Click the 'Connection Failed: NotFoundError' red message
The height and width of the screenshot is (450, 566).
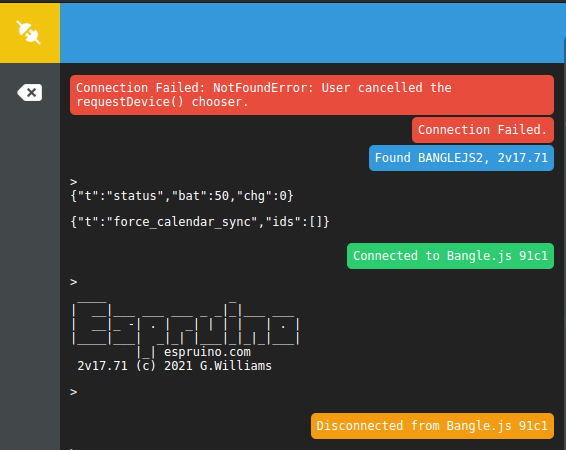(312, 95)
